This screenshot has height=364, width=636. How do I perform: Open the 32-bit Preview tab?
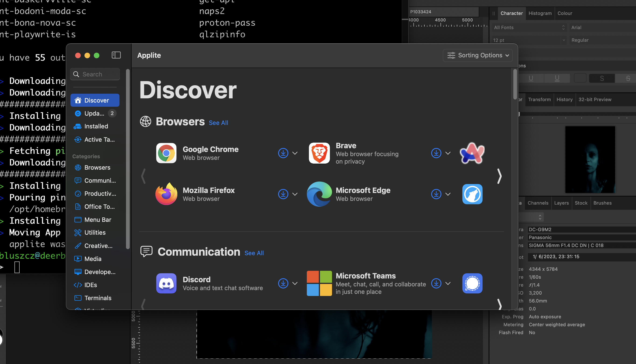click(x=595, y=100)
